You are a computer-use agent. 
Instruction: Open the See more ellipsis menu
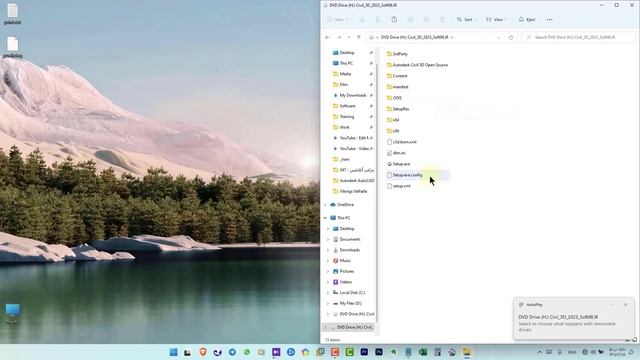tap(549, 20)
